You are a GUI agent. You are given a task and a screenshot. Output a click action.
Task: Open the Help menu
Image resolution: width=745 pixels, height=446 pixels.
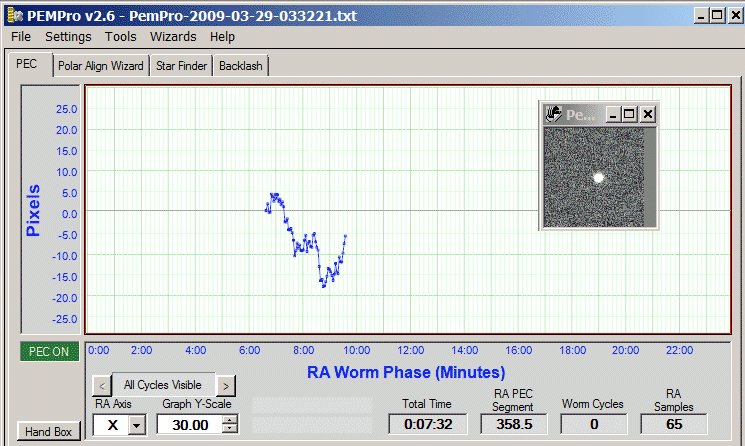point(222,37)
